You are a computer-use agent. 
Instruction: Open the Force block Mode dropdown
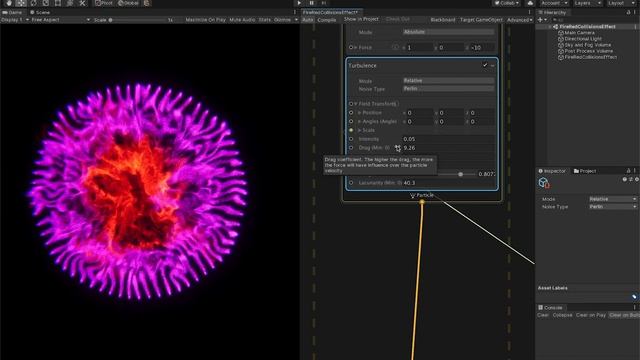tap(448, 32)
